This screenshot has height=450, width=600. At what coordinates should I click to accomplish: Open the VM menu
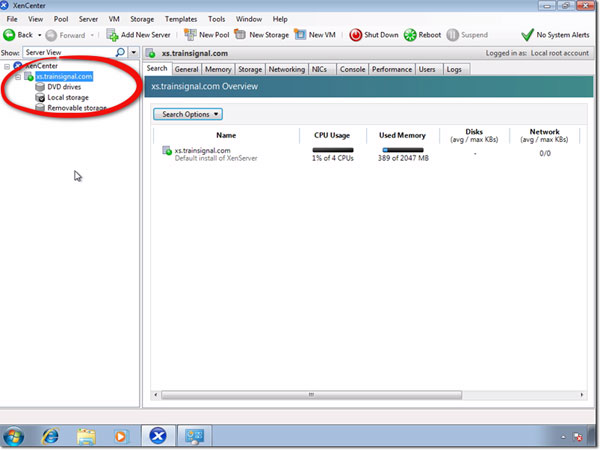pos(114,19)
